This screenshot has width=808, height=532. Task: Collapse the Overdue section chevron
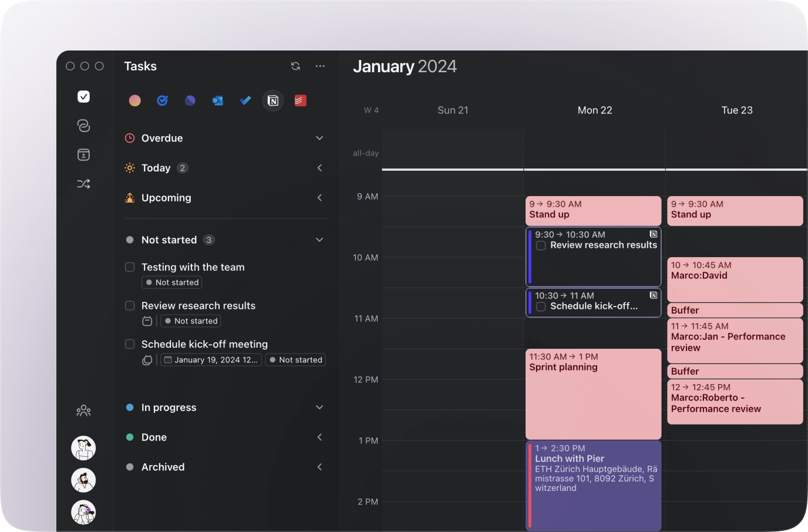tap(319, 139)
